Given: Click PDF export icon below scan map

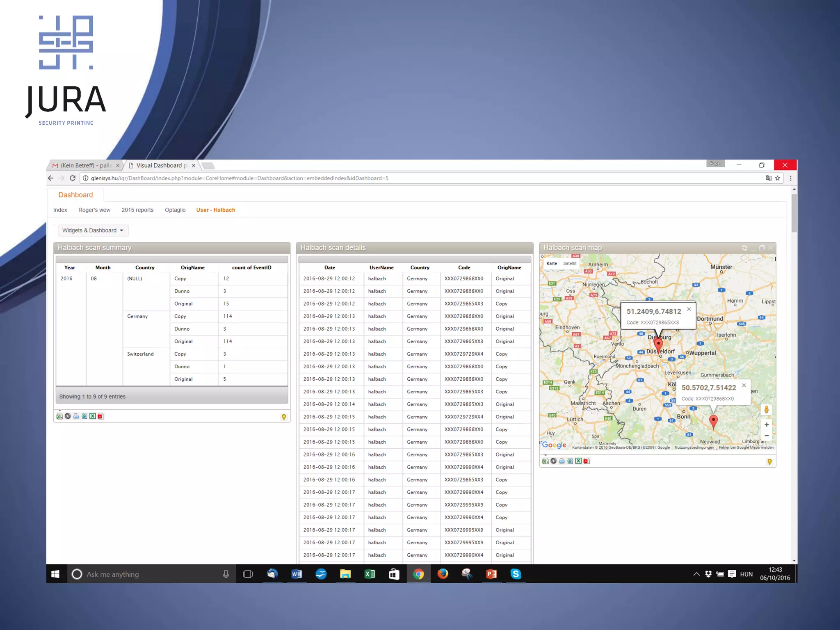Looking at the screenshot, I should tap(587, 461).
